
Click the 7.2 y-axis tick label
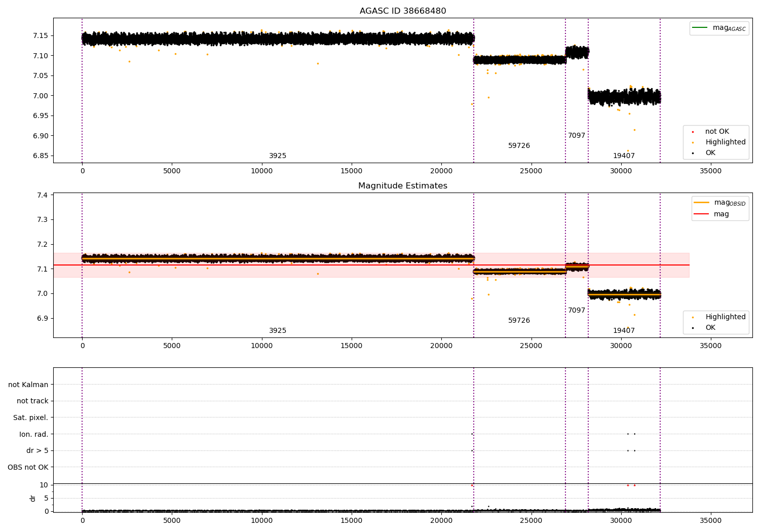click(x=43, y=244)
